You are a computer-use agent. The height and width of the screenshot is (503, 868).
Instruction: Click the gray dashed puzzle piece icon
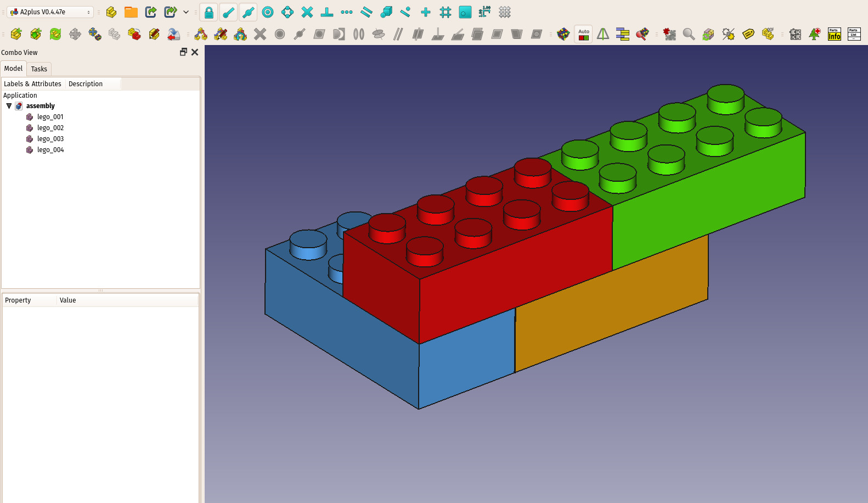click(795, 34)
